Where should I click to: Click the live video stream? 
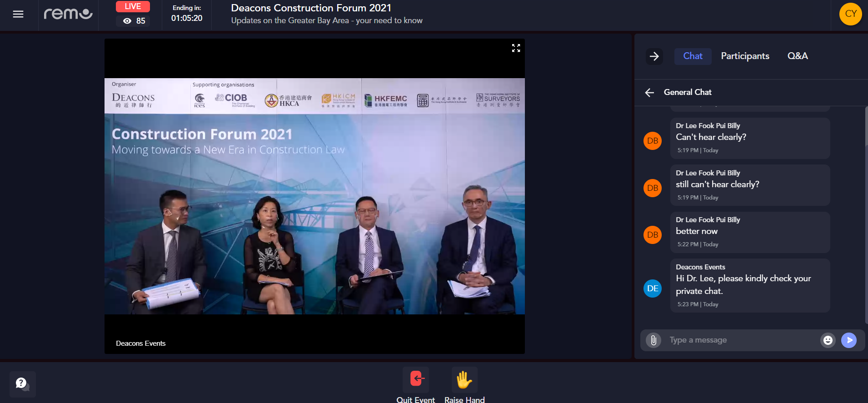click(x=314, y=196)
